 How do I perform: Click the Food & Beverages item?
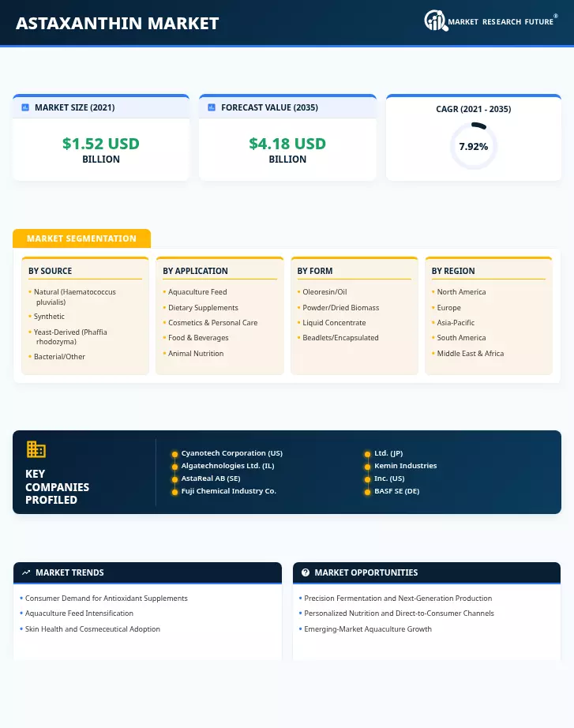click(198, 337)
